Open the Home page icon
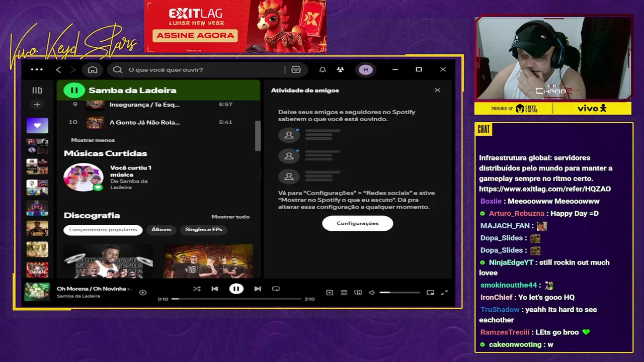Screen dimensions: 644x362 [93, 69]
